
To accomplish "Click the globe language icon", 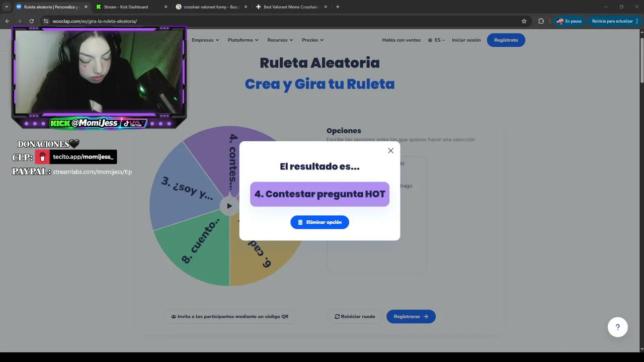I will [430, 40].
